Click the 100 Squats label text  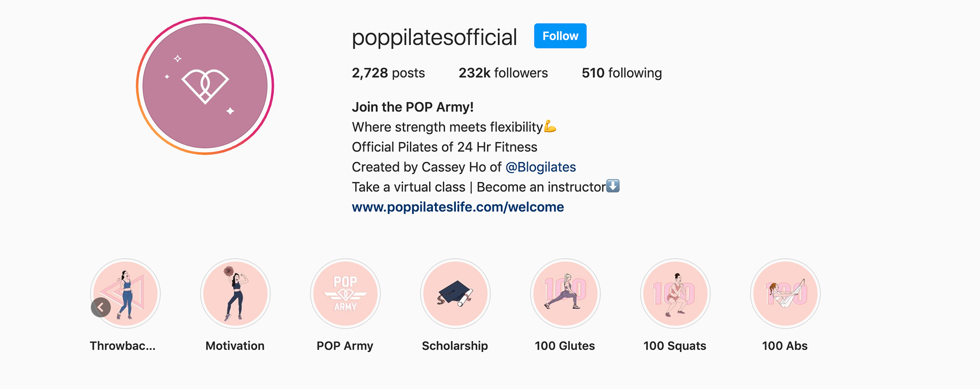(675, 346)
